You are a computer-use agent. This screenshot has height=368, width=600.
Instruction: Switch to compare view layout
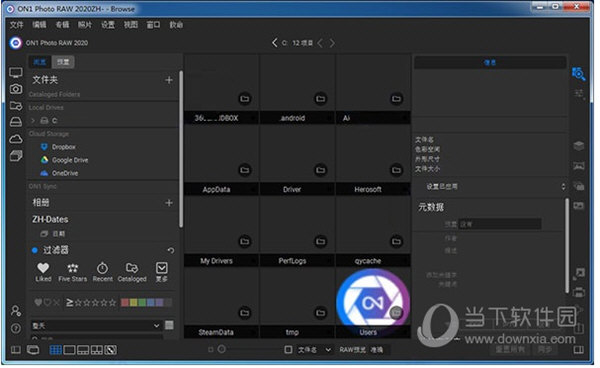pyautogui.click(x=96, y=350)
